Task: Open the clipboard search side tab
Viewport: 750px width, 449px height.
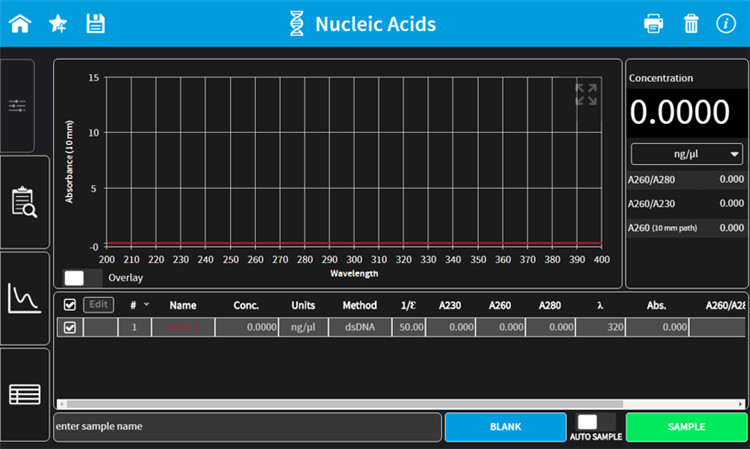Action: coord(24,201)
